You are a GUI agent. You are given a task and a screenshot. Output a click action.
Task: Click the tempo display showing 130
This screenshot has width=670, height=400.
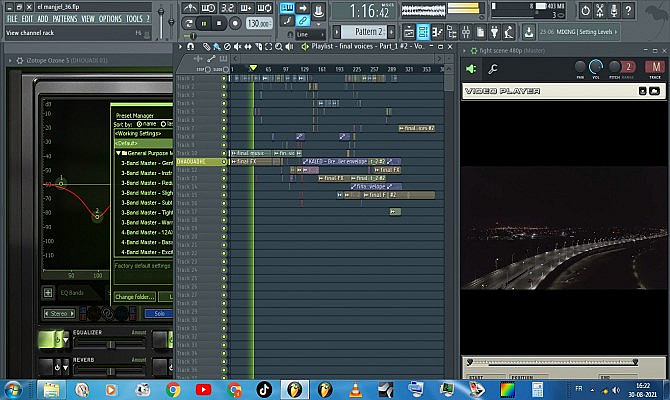257,22
